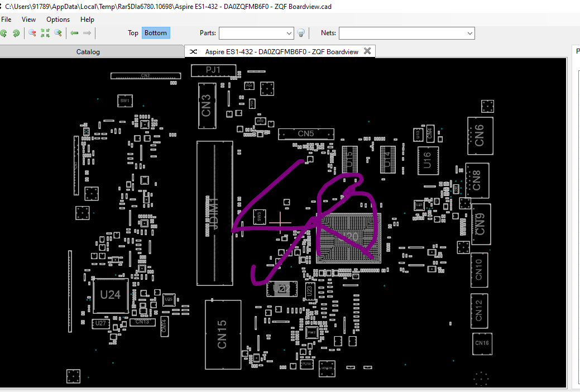Select connector CN12 on the board
Viewport: 580px width, 392px height.
click(x=479, y=311)
